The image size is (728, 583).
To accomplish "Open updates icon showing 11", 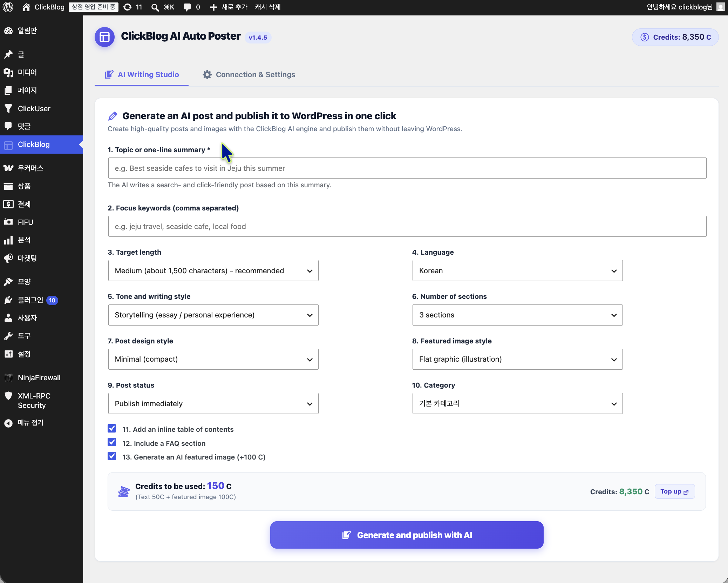I will (128, 7).
